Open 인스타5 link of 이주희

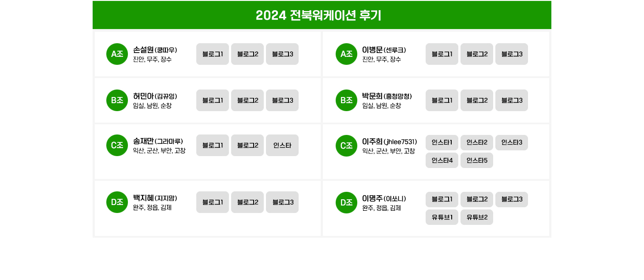pyautogui.click(x=477, y=161)
